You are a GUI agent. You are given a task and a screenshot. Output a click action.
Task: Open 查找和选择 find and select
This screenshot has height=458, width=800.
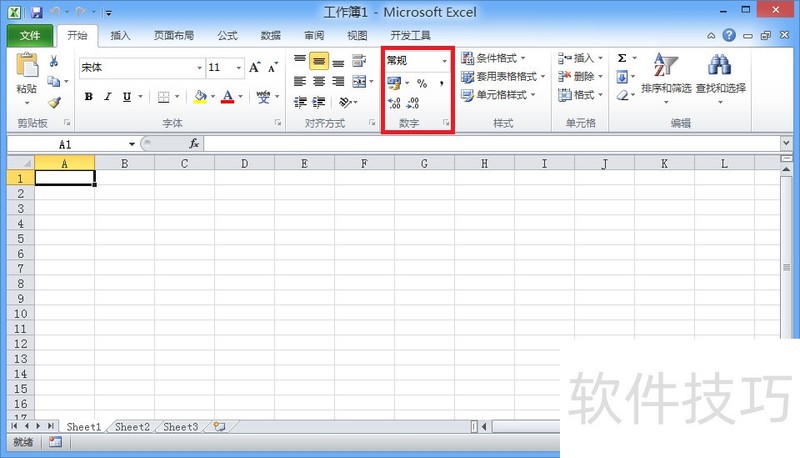[x=720, y=79]
